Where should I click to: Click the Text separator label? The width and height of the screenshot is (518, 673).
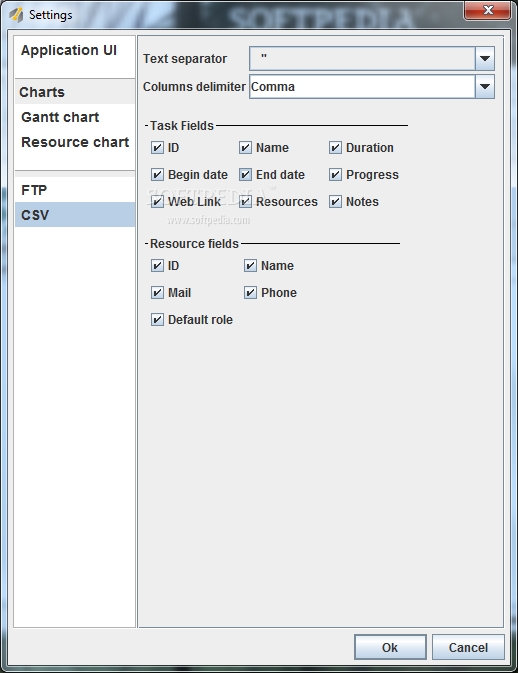coord(185,59)
